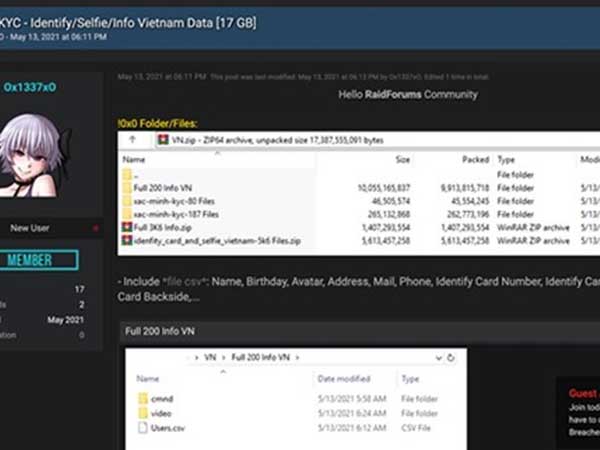Screen dimensions: 600x450
Task: Click the 'CSV File' type entry
Action: click(x=416, y=428)
